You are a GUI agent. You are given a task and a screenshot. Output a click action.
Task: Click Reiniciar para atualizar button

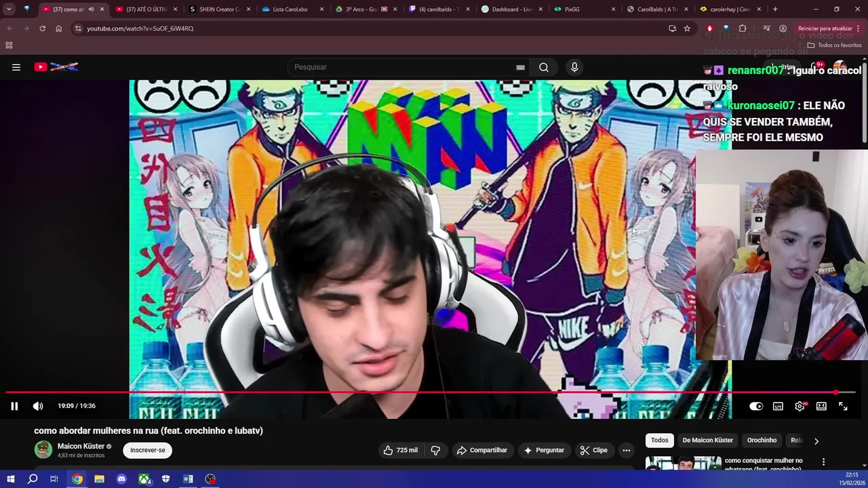[x=825, y=28]
